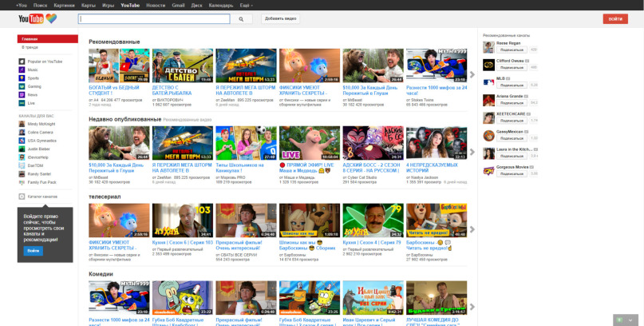Click the YouTube logo
This screenshot has height=326, width=644.
pos(31,19)
